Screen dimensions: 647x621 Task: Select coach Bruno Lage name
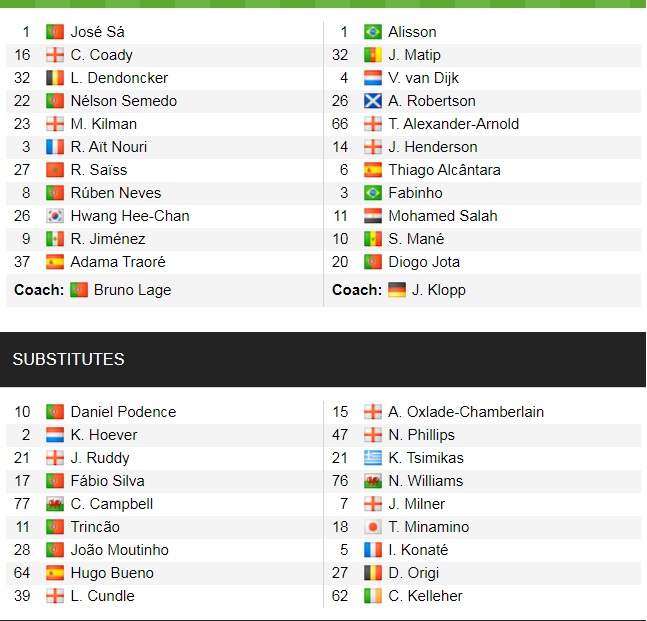coord(132,290)
